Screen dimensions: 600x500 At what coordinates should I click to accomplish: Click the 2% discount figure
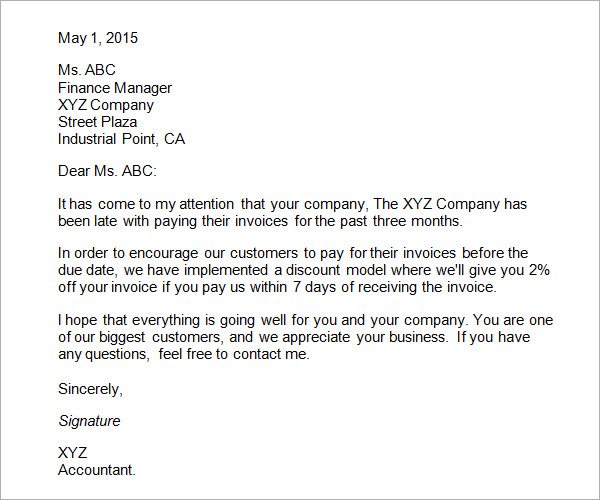click(x=540, y=270)
